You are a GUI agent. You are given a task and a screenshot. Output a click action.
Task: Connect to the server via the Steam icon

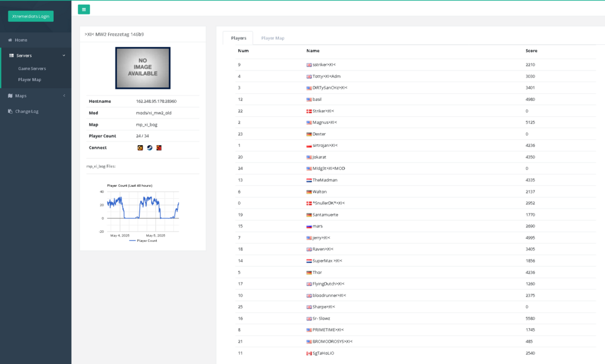pyautogui.click(x=149, y=148)
